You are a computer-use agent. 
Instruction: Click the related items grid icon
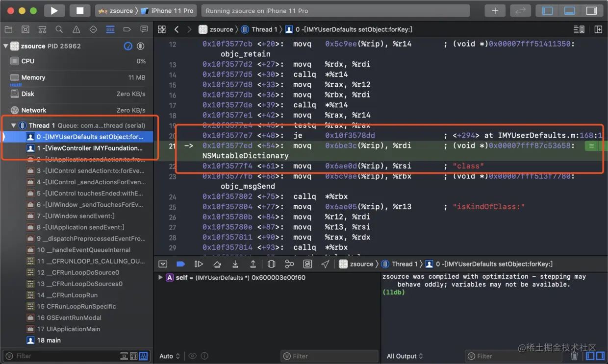point(162,29)
